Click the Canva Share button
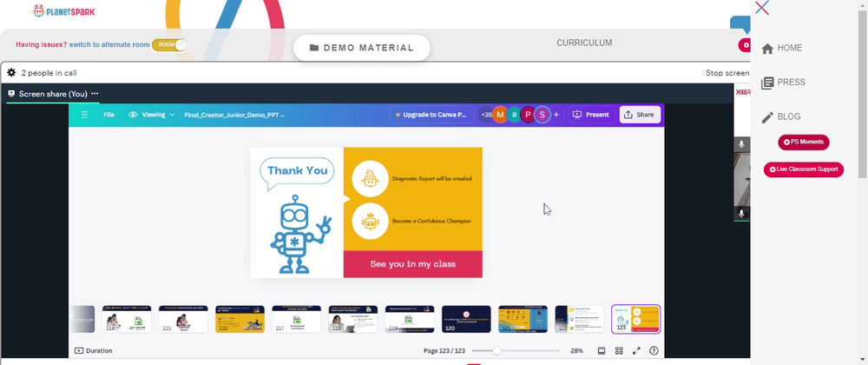The image size is (868, 365). (640, 115)
